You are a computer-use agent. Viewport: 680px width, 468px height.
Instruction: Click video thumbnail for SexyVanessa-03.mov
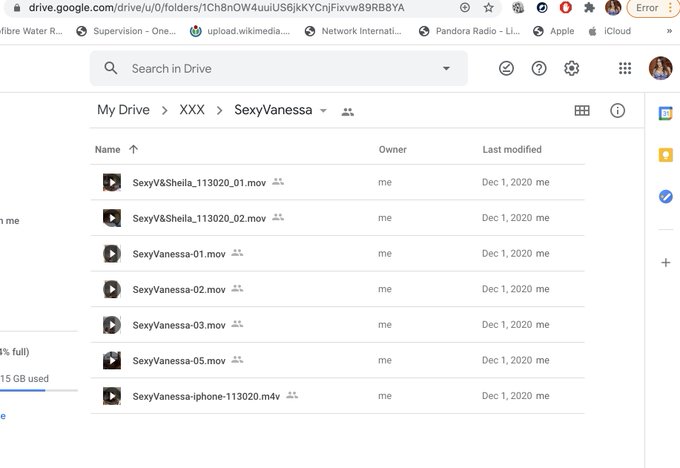point(111,324)
